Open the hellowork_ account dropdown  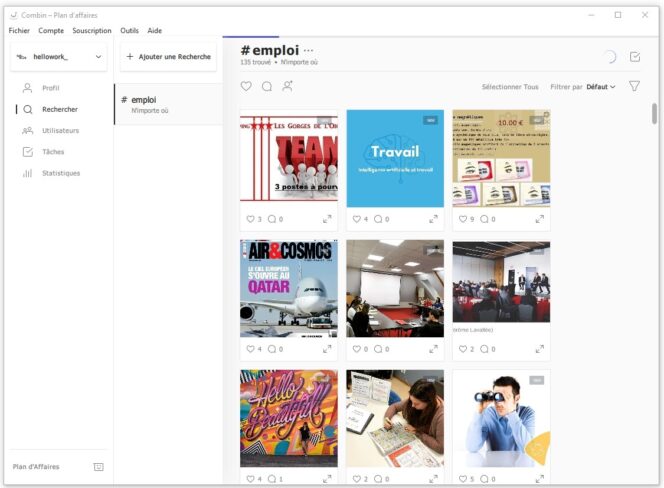coord(58,56)
